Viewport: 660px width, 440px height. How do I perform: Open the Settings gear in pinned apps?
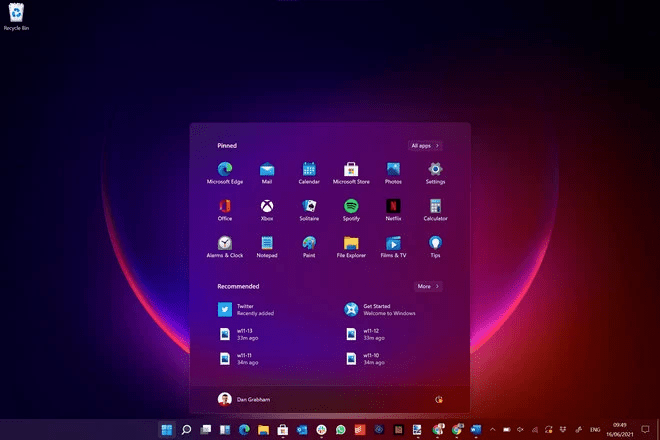tap(435, 171)
